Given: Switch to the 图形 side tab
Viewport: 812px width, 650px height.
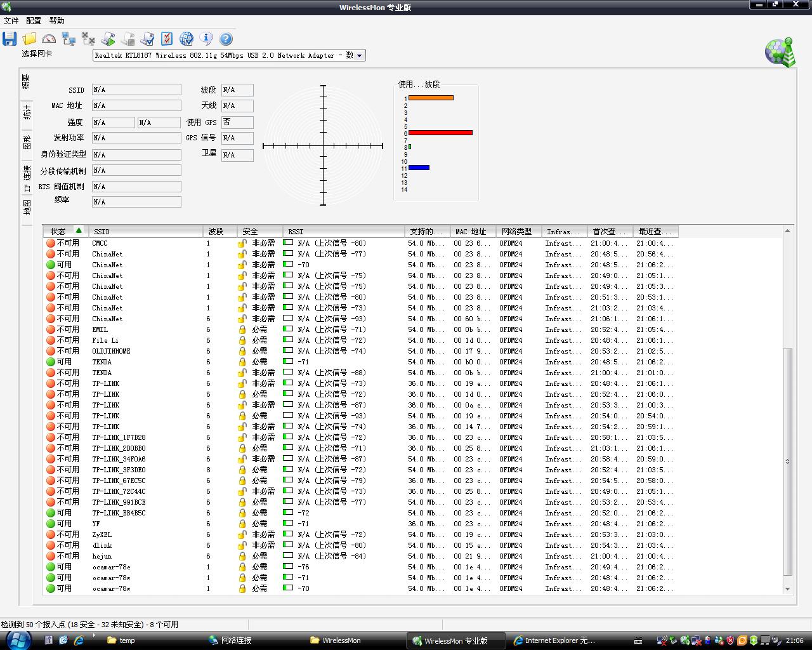Looking at the screenshot, I should coord(27,142).
